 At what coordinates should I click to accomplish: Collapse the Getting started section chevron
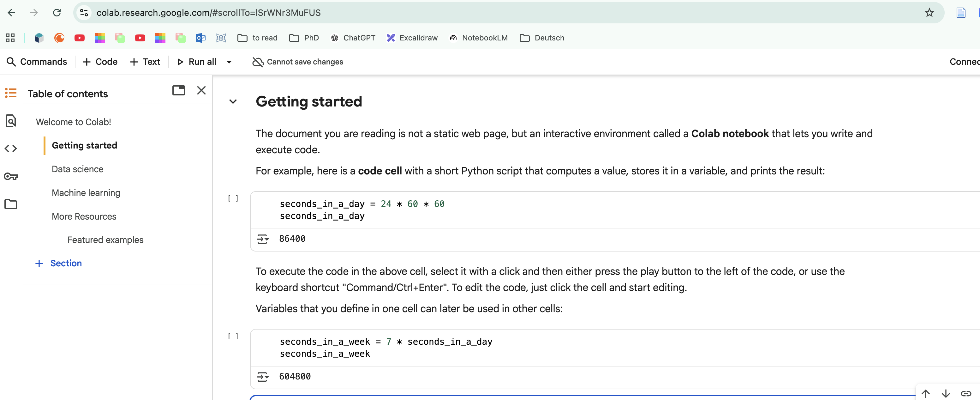click(233, 102)
